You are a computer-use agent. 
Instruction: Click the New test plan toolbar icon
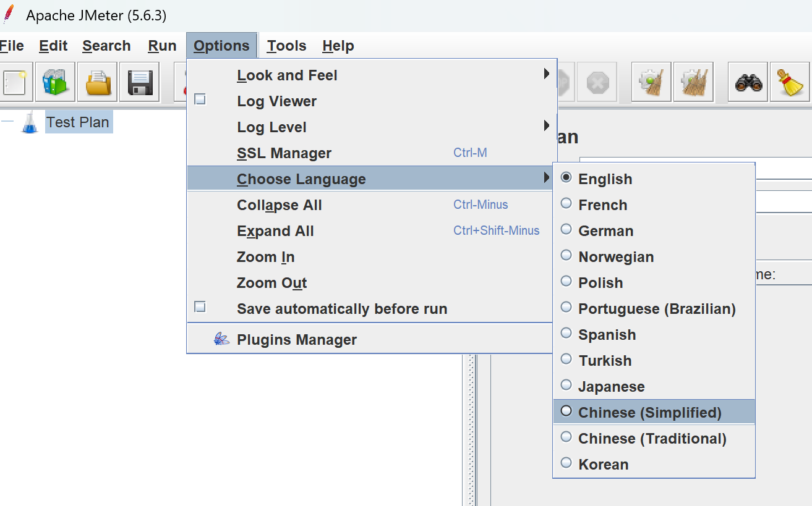[x=14, y=82]
